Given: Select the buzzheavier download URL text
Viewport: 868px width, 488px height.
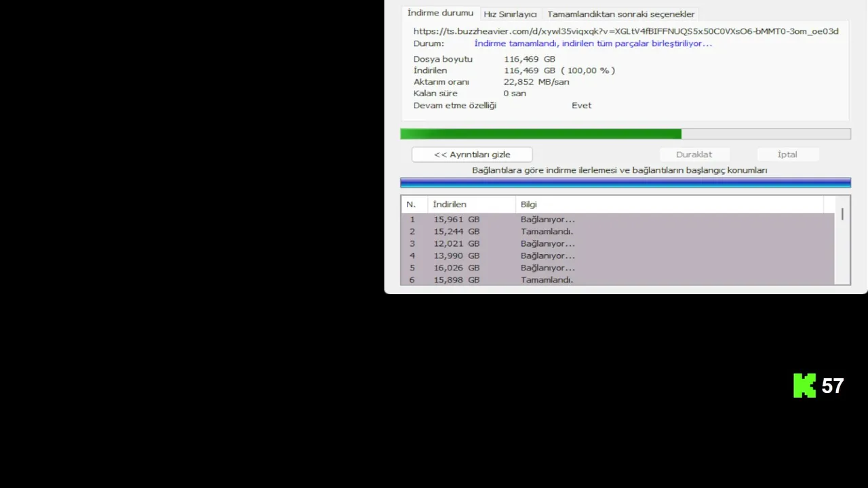Looking at the screenshot, I should click(626, 31).
